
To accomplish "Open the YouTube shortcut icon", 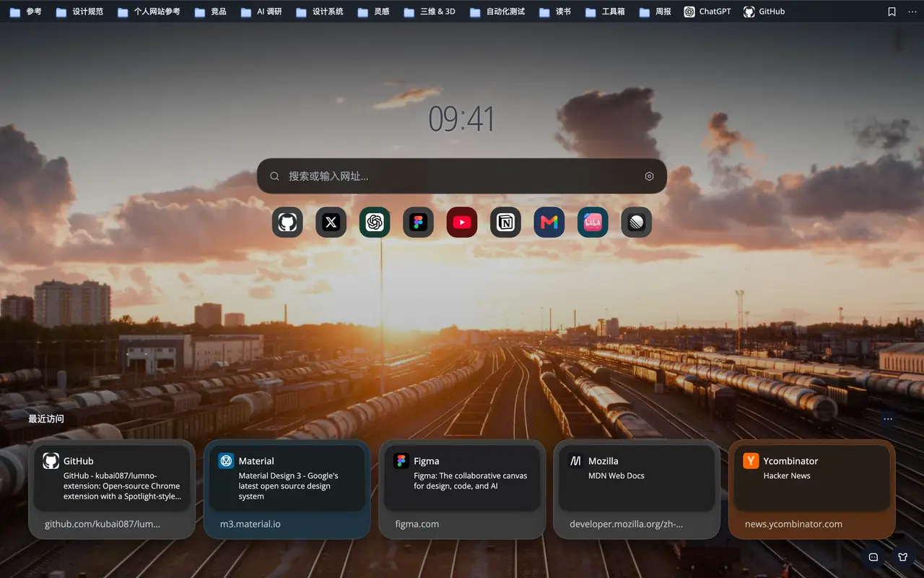I will pyautogui.click(x=462, y=223).
